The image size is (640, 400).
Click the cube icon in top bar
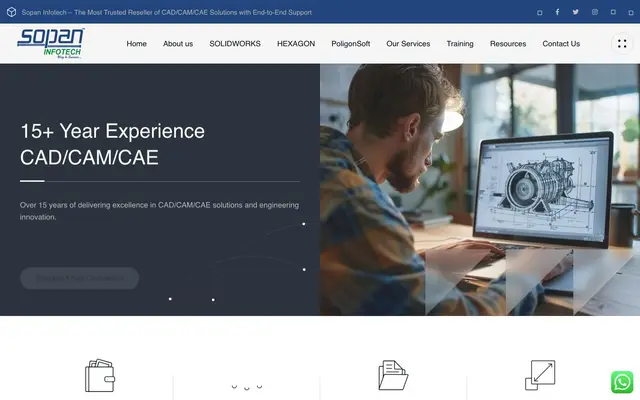point(11,12)
